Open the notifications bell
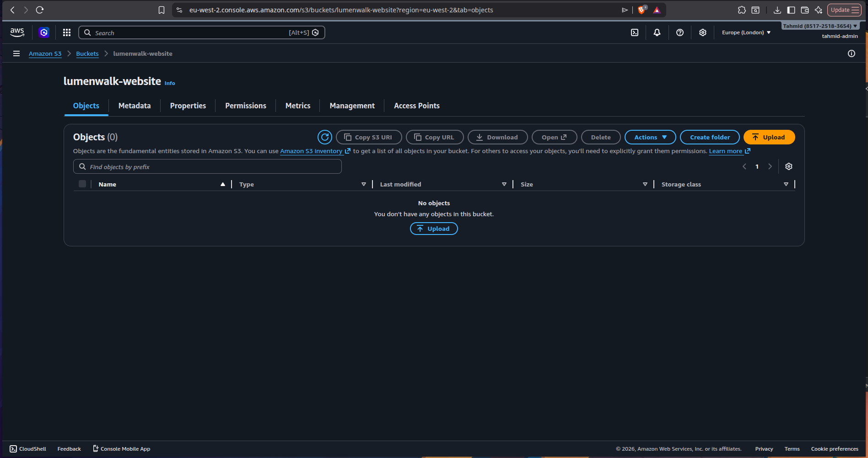The height and width of the screenshot is (458, 868). 657,32
